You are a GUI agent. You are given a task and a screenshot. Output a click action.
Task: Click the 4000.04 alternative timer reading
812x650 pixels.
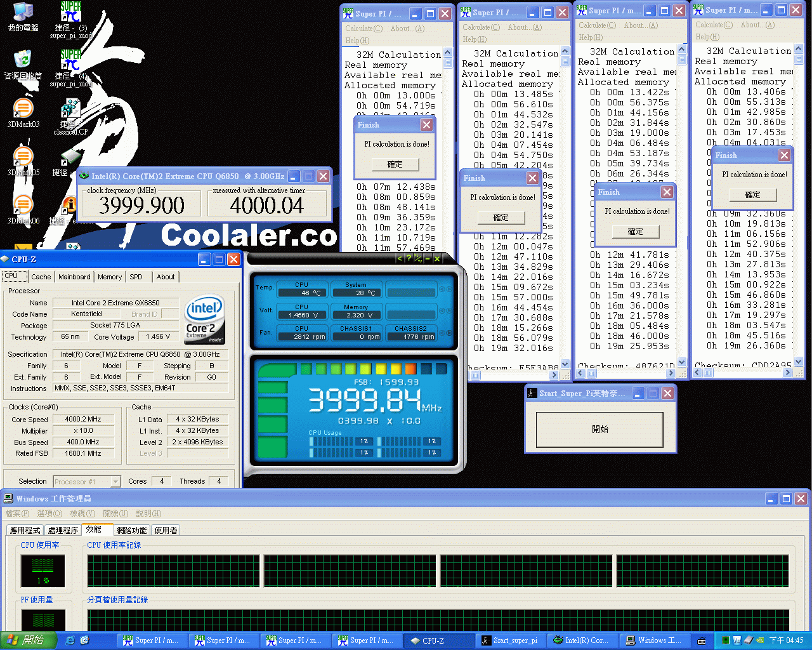pos(266,205)
